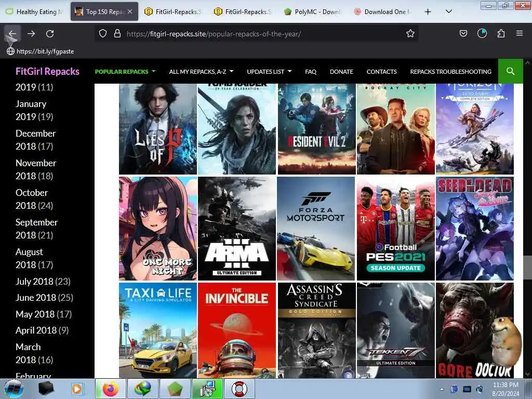The image size is (532, 399).
Task: Open the Taxi Life cover
Action: [158, 330]
